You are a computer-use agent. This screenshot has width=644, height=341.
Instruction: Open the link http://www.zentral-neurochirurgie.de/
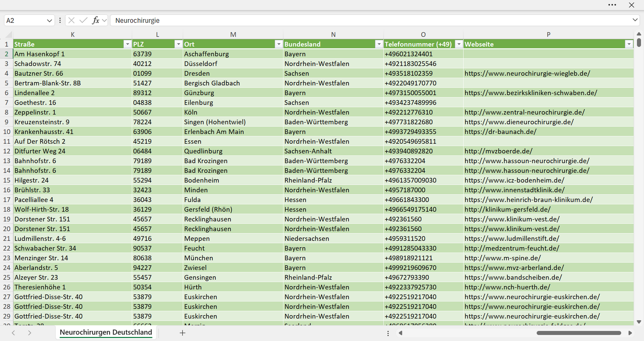525,112
